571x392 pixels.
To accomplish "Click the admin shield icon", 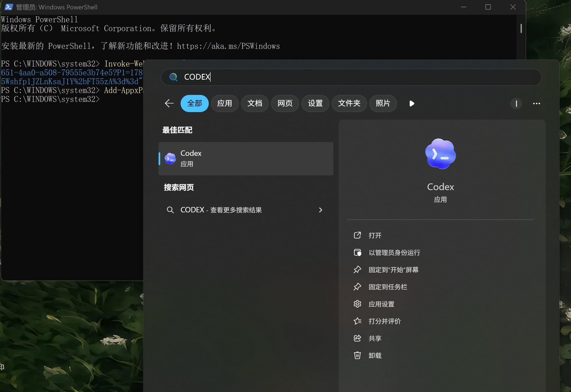I will (x=357, y=253).
